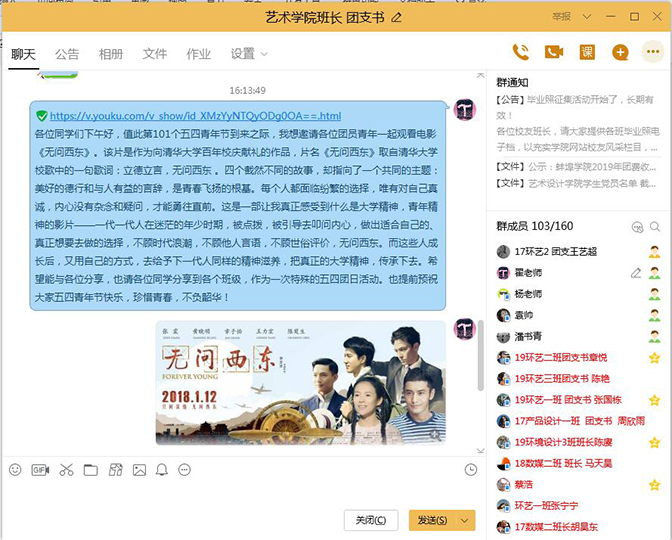672x540 pixels.
Task: Start a group video call
Action: [x=554, y=53]
